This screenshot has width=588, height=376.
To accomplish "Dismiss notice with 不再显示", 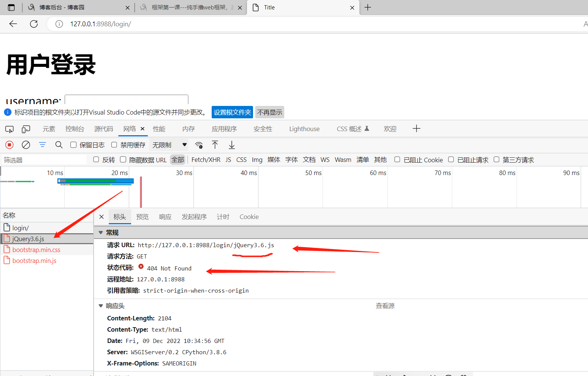I will point(270,112).
